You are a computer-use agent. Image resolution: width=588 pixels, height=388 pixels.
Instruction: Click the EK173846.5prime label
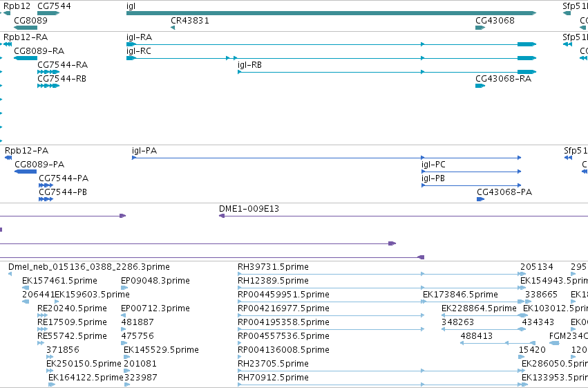click(460, 295)
